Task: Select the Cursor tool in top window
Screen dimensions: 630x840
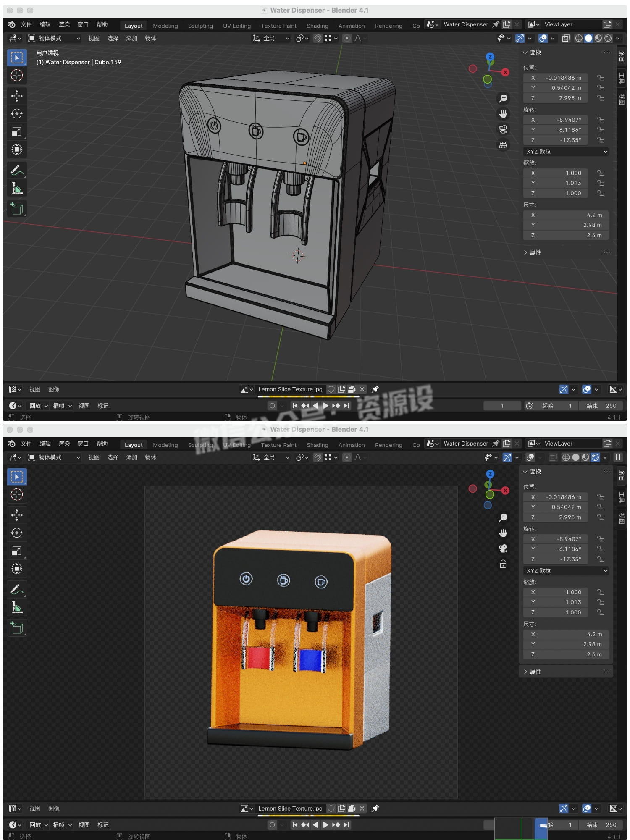Action: pyautogui.click(x=17, y=76)
